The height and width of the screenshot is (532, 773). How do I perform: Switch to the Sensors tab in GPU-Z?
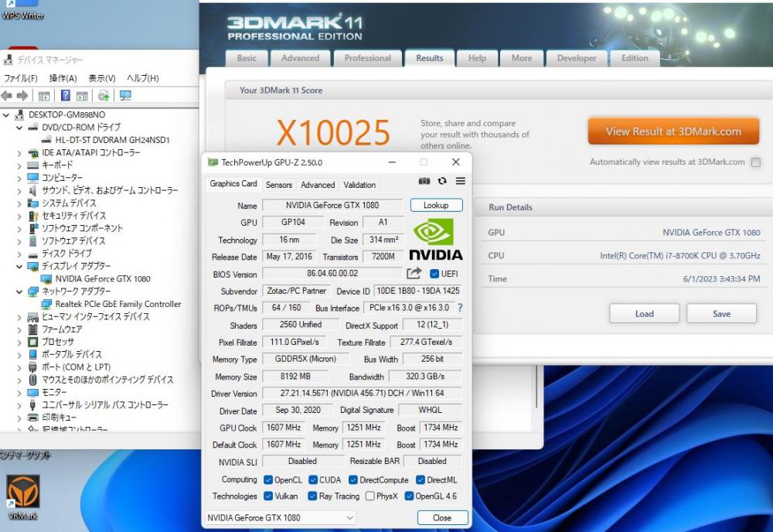(x=278, y=185)
